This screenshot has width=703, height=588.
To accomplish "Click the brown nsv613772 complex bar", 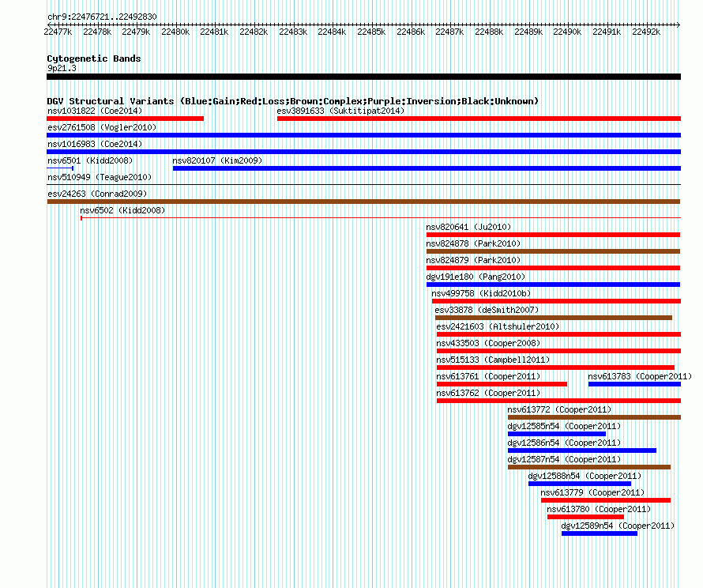I will pos(595,417).
